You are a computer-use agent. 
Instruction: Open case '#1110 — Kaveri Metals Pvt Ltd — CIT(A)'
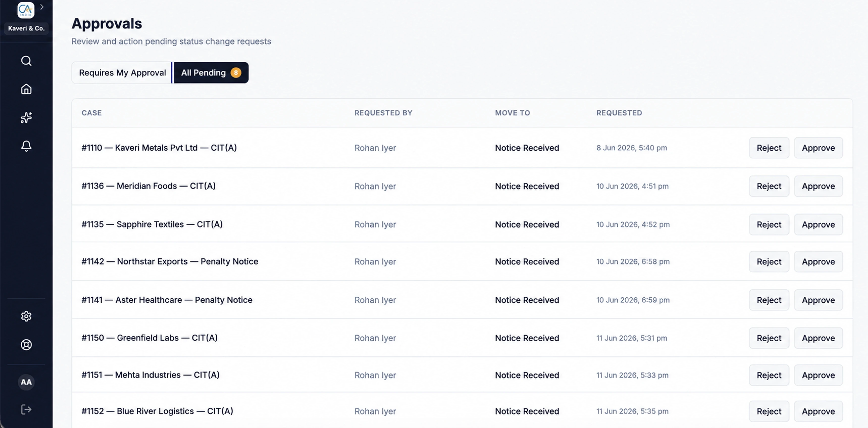tap(159, 148)
